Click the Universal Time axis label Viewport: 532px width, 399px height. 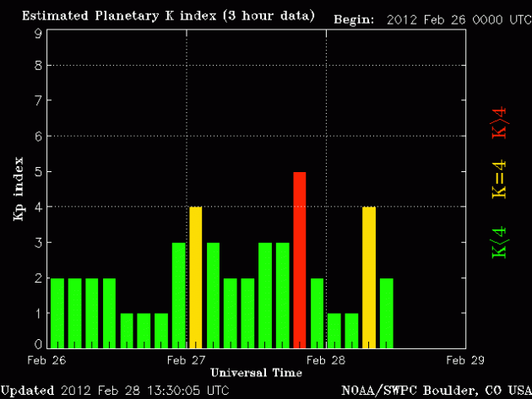tap(256, 372)
